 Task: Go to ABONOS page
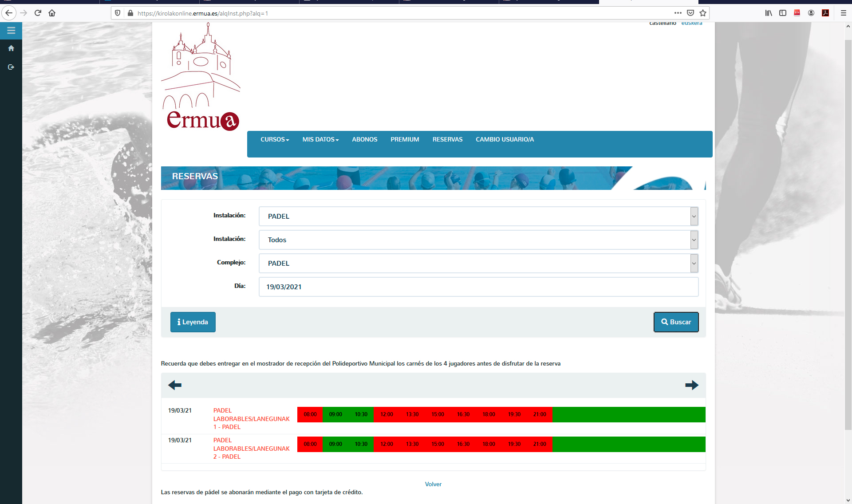click(364, 139)
